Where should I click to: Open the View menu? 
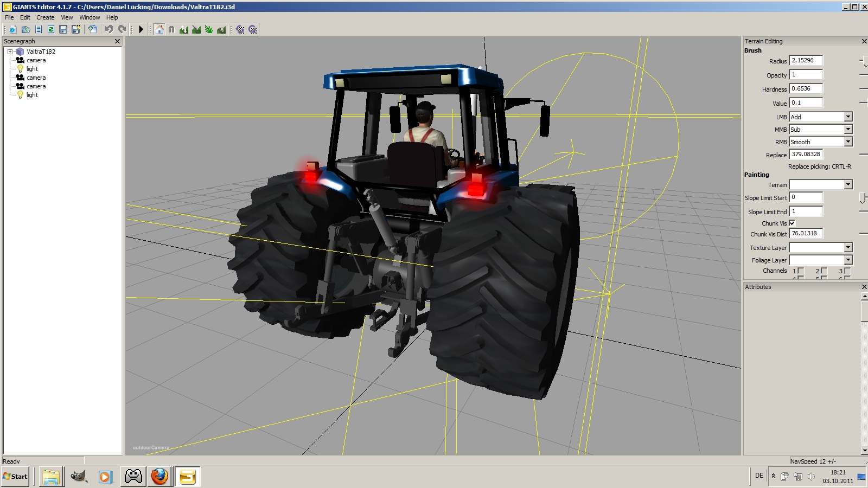coord(67,17)
